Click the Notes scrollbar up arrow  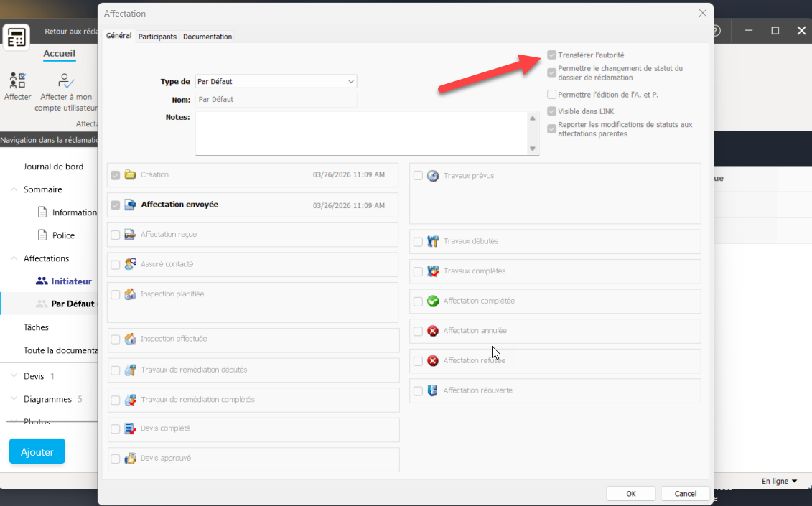point(532,118)
